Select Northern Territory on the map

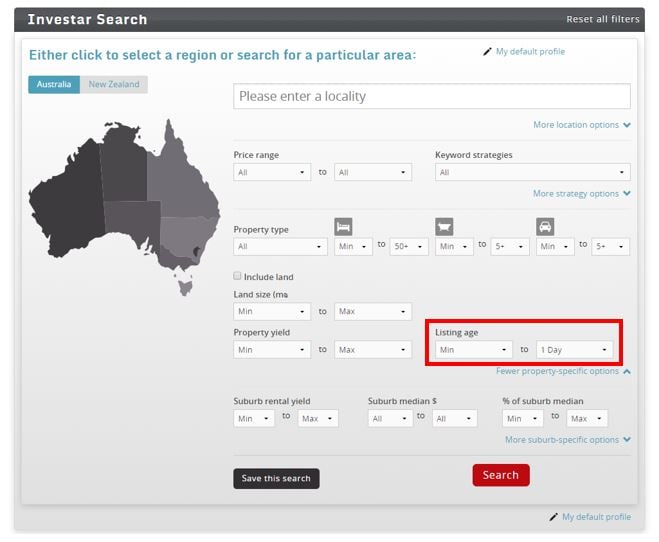(x=124, y=168)
